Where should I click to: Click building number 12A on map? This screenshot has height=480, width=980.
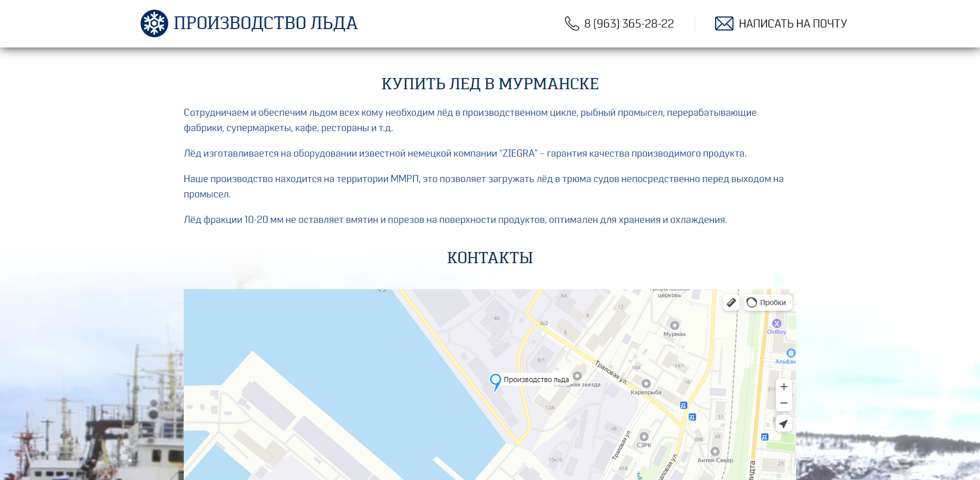pyautogui.click(x=550, y=408)
